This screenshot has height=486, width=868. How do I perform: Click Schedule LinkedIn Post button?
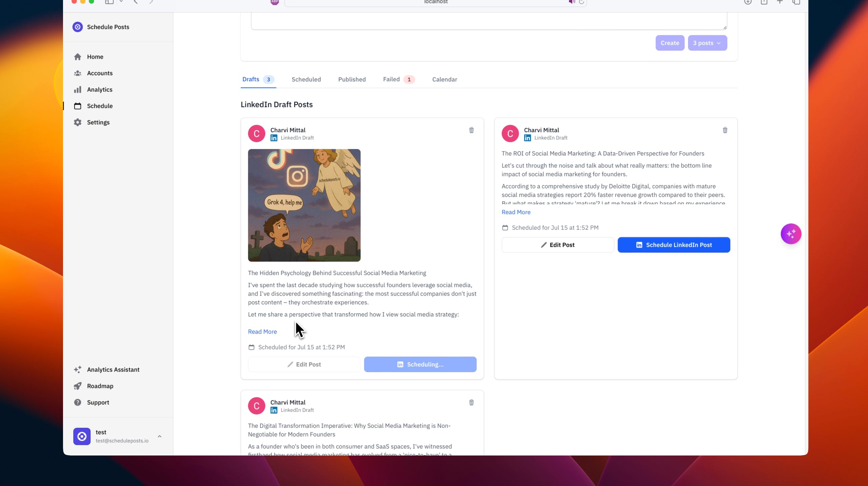(674, 245)
